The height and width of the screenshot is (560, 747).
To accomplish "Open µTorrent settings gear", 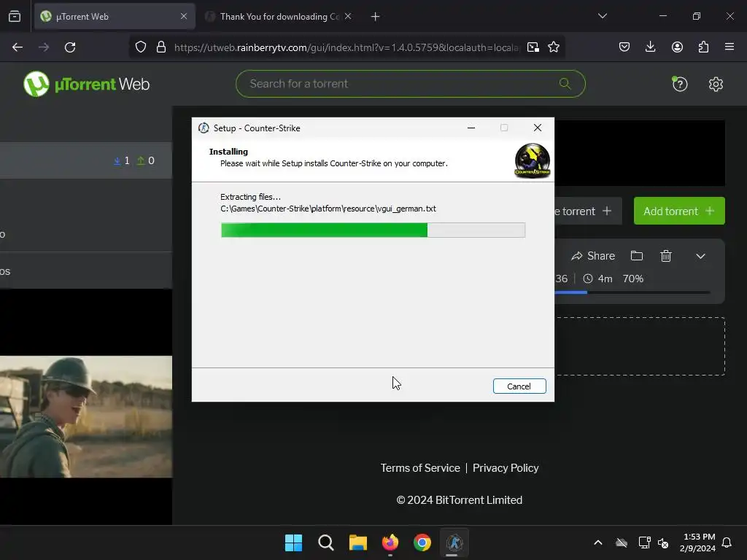I will [716, 85].
